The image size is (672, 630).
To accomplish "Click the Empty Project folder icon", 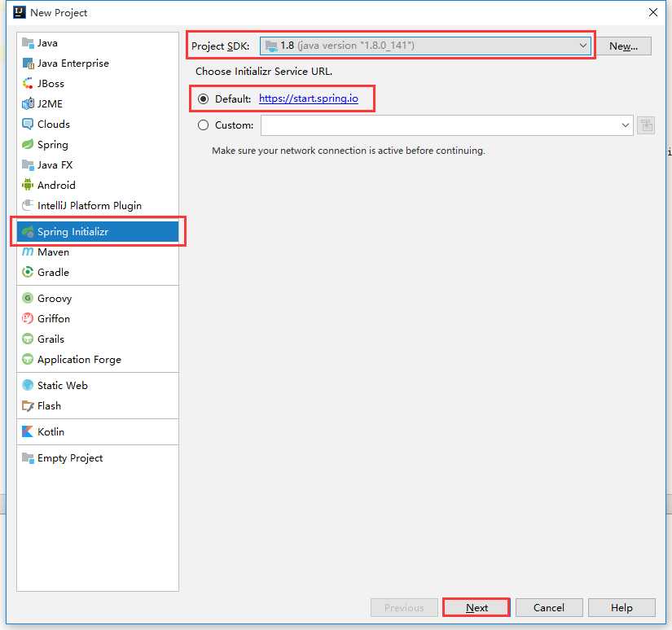I will coord(28,457).
